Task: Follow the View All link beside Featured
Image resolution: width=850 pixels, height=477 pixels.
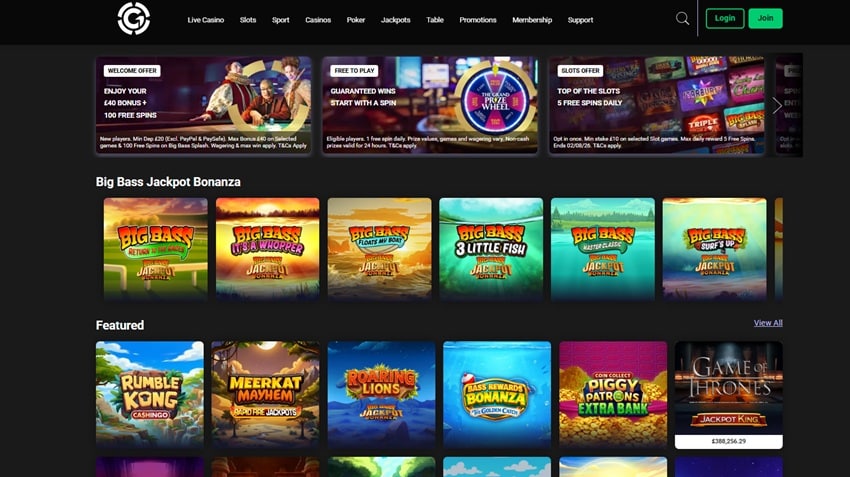Action: (768, 323)
